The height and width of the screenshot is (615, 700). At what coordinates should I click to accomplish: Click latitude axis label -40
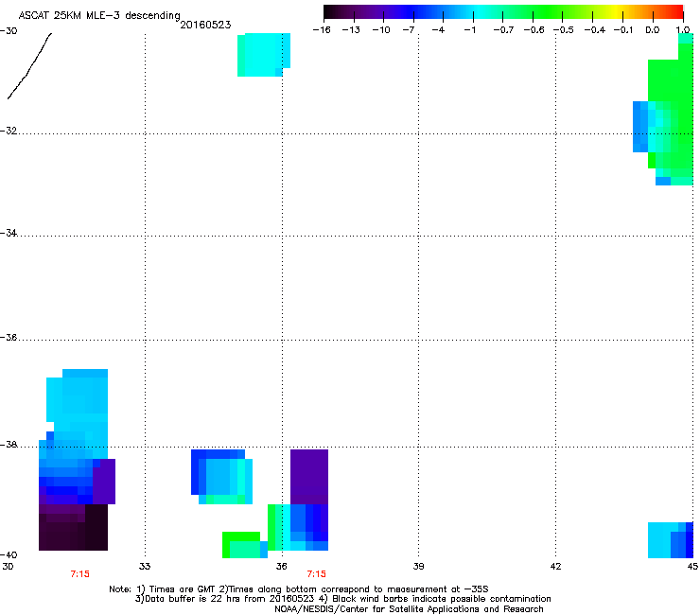click(x=9, y=554)
